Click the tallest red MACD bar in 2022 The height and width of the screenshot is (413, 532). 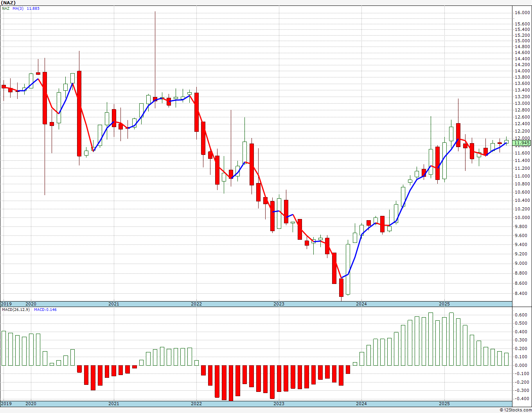point(231,383)
